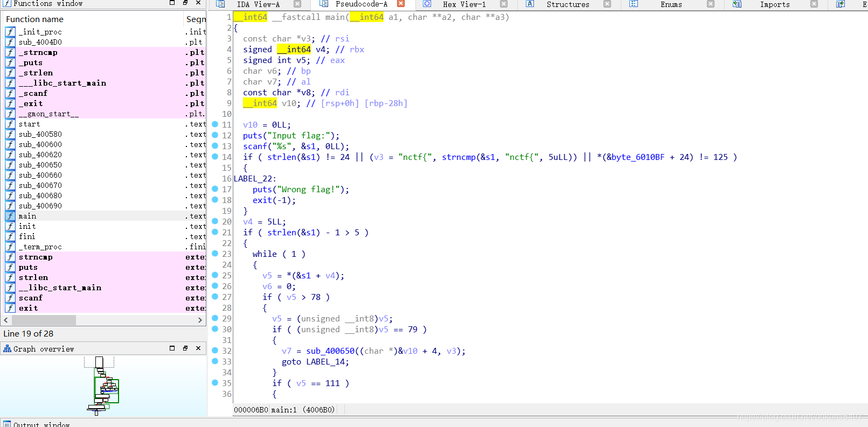The width and height of the screenshot is (868, 427).
Task: Click sub_400650 call in pseudocode
Action: coord(331,351)
